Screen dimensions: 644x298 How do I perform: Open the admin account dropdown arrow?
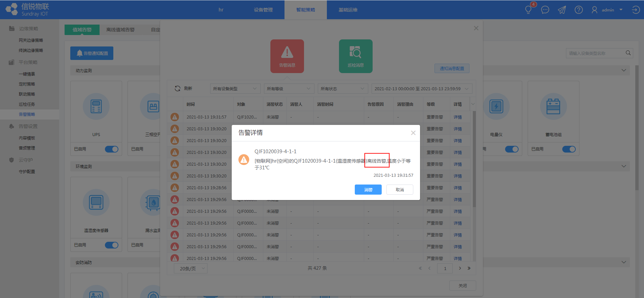pos(621,10)
